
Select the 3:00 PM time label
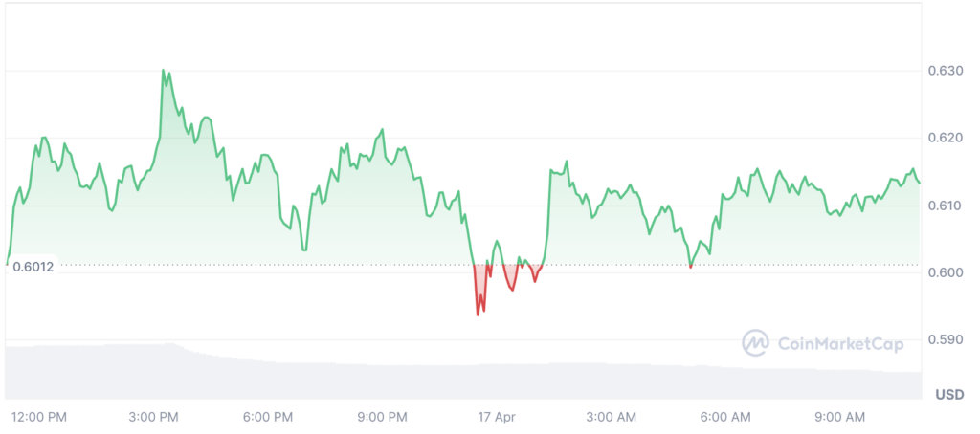[x=153, y=417]
